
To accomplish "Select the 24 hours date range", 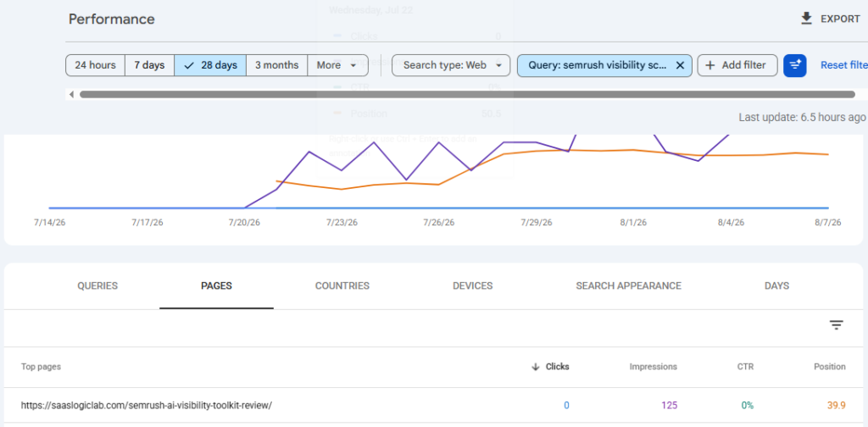I will coord(95,65).
